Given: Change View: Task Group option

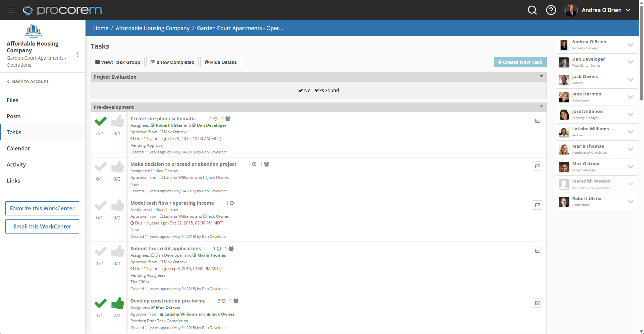Looking at the screenshot, I should [x=117, y=62].
